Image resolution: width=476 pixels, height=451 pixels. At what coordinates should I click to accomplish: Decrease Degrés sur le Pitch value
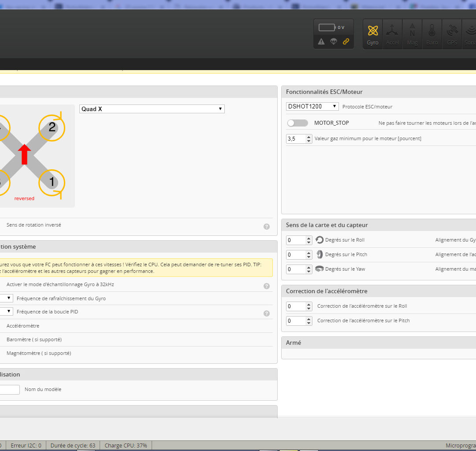[309, 257]
